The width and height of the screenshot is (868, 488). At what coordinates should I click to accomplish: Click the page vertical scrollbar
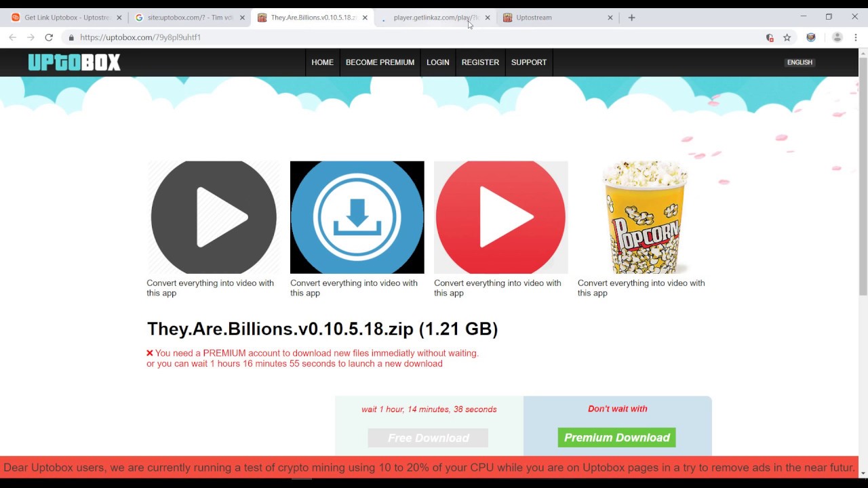863,176
